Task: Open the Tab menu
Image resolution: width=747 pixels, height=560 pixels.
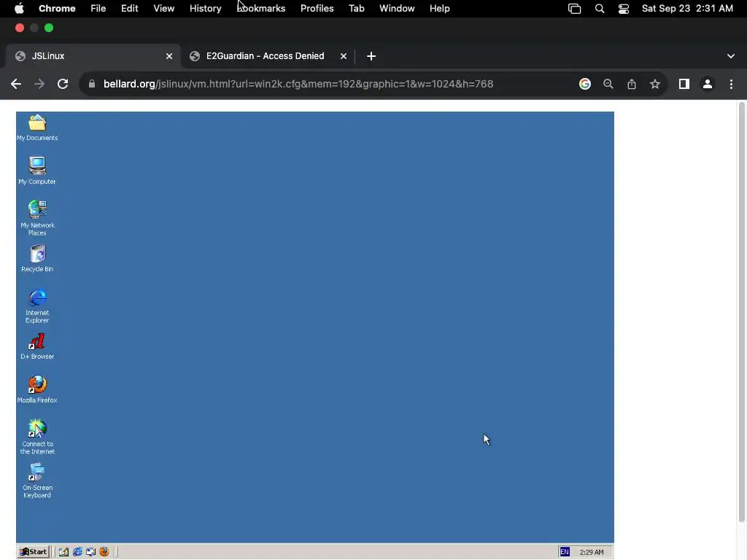Action: 356,9
